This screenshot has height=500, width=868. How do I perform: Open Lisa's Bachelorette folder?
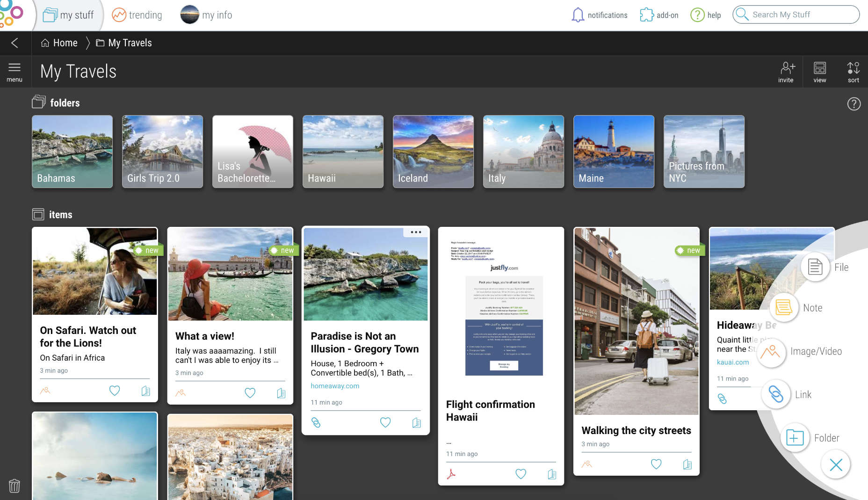click(x=253, y=152)
